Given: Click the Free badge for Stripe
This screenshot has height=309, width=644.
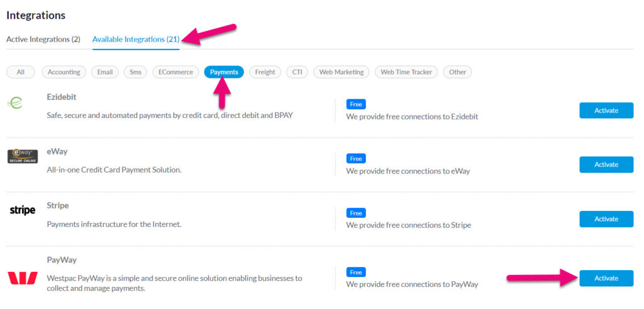Looking at the screenshot, I should tap(356, 213).
